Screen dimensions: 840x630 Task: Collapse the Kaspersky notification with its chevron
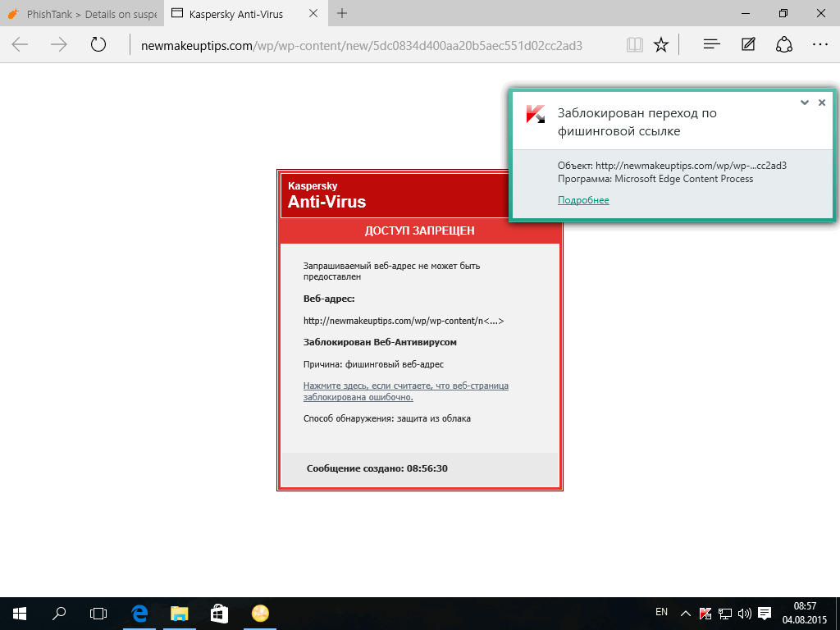click(805, 103)
